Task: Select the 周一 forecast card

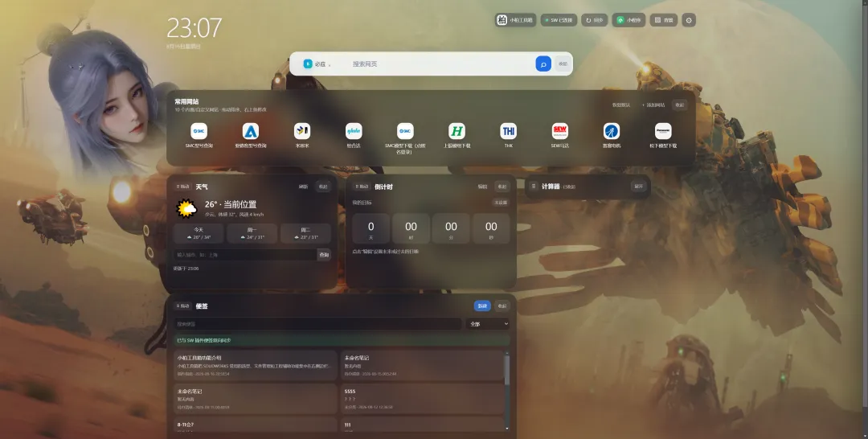Action: [x=252, y=233]
